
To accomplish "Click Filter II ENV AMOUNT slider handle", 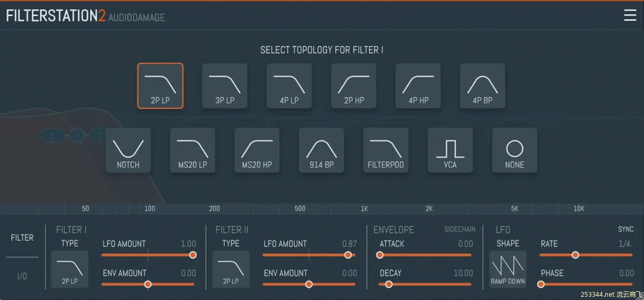I will coord(309,284).
